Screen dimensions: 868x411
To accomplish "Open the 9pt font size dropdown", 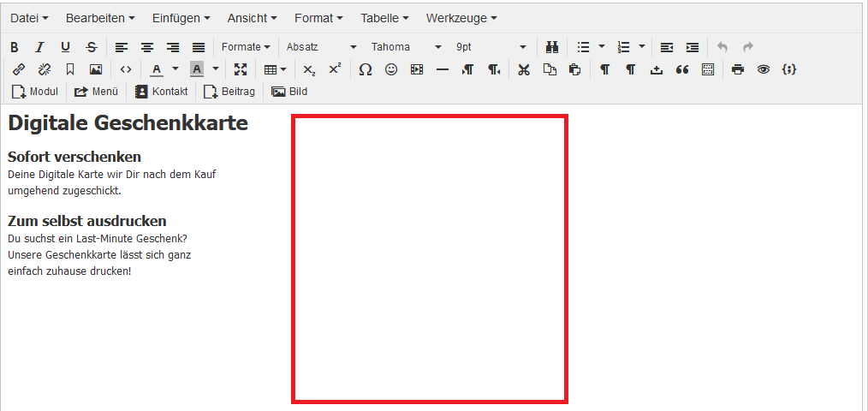I will coord(491,47).
